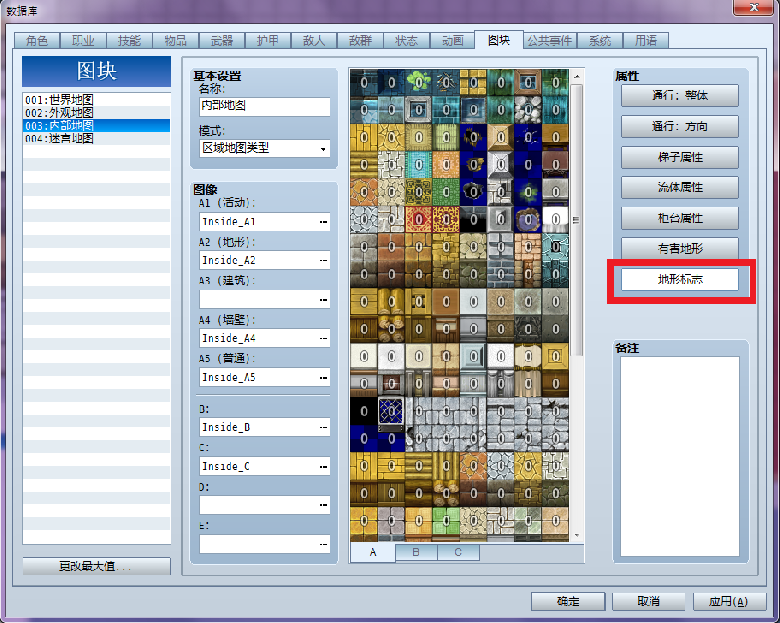Select 004:迷宫地图 in the tileset list
Screen dimensions: 780x623
coord(97,138)
